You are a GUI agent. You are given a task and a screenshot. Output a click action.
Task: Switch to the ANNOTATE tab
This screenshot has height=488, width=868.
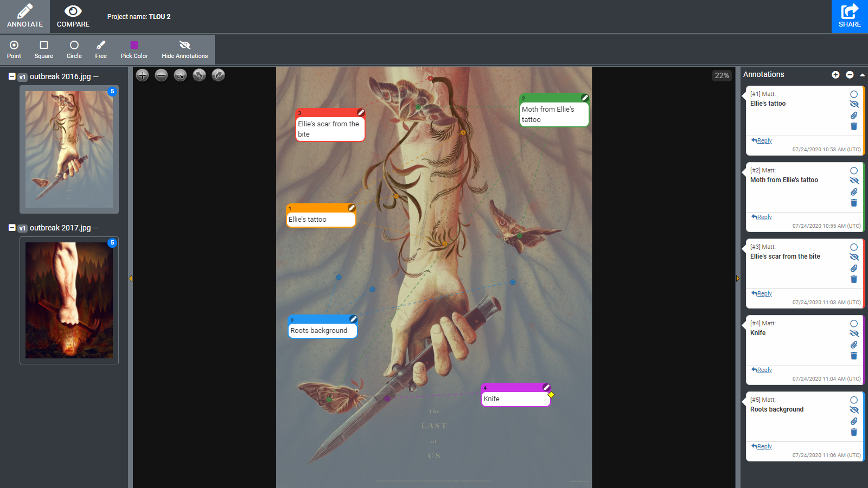point(25,16)
